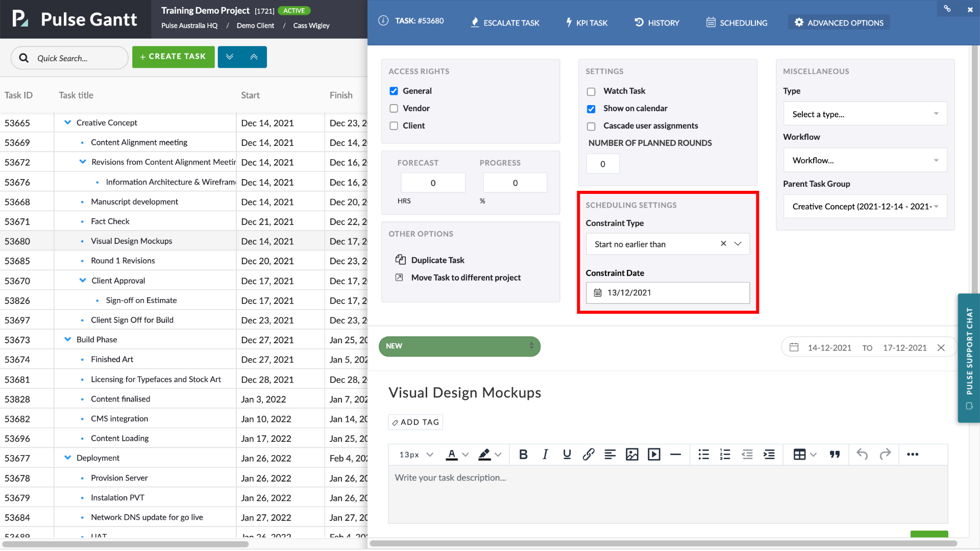Uncheck Show on calendar
This screenshot has width=980, height=551.
(591, 109)
